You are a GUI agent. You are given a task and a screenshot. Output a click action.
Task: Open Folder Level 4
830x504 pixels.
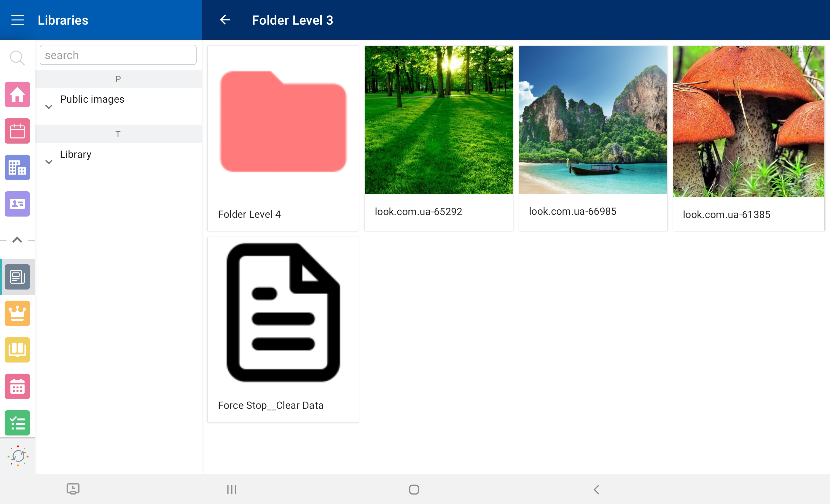pos(283,138)
